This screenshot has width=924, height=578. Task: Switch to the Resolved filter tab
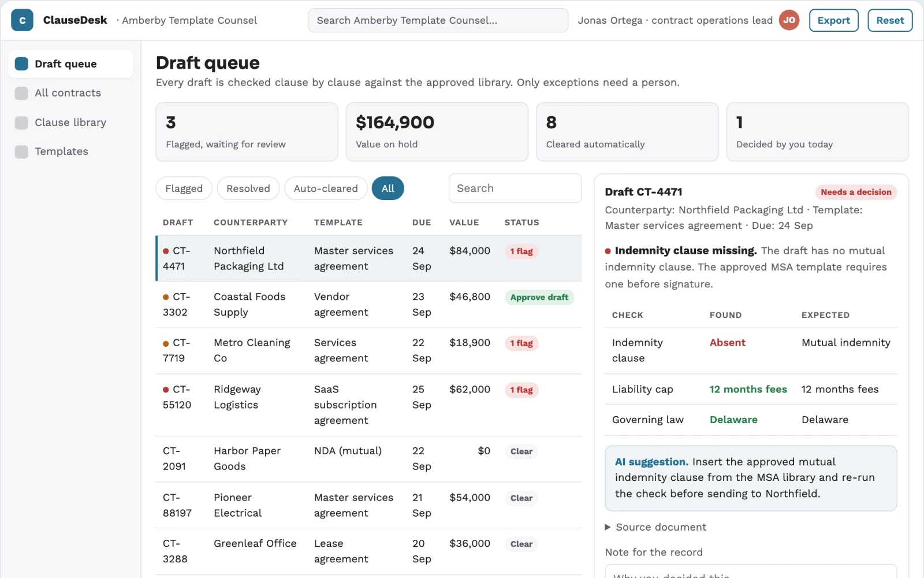tap(248, 188)
